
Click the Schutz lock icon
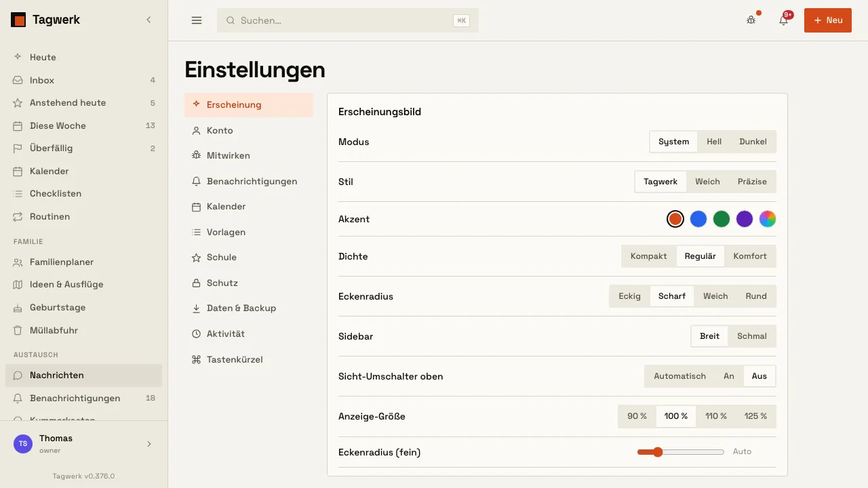tap(196, 283)
